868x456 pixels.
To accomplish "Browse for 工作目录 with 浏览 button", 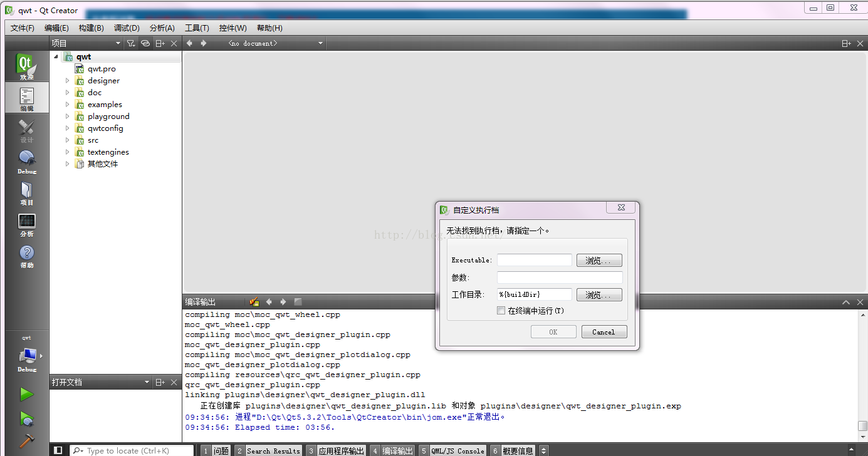I will 599,295.
